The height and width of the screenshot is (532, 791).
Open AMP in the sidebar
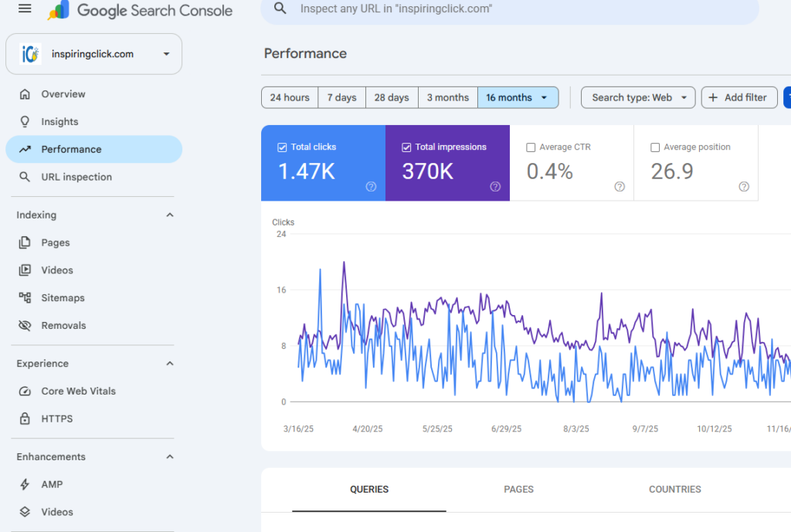93,485
